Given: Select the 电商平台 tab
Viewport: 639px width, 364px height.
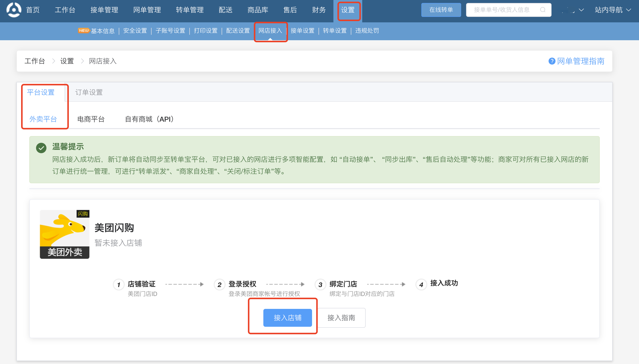Looking at the screenshot, I should [x=91, y=119].
